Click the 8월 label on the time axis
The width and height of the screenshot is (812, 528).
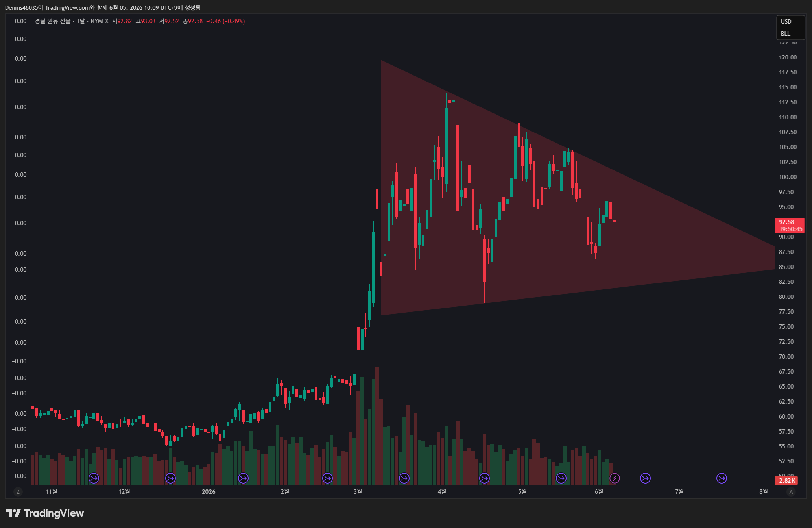coord(763,491)
